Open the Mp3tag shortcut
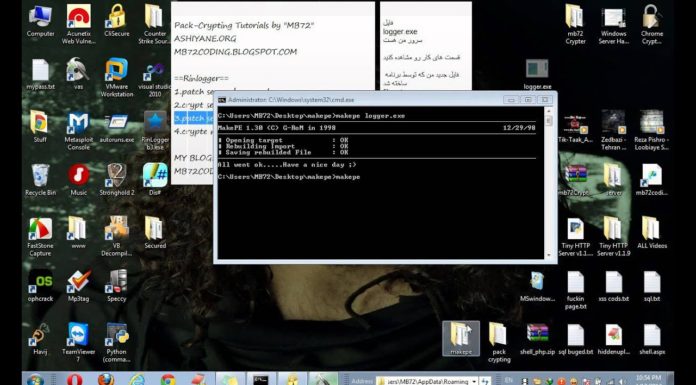The height and width of the screenshot is (385, 696). (79, 286)
